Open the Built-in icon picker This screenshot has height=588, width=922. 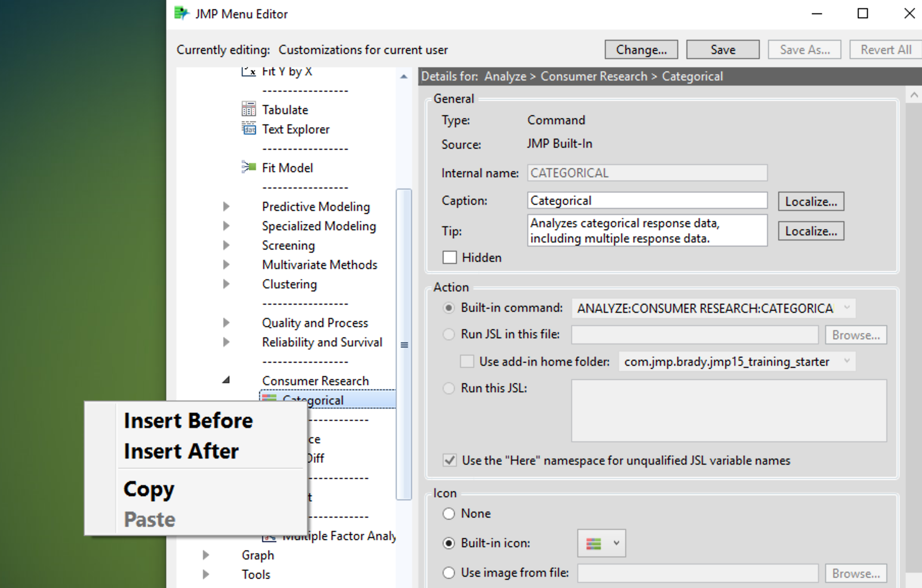tap(614, 543)
